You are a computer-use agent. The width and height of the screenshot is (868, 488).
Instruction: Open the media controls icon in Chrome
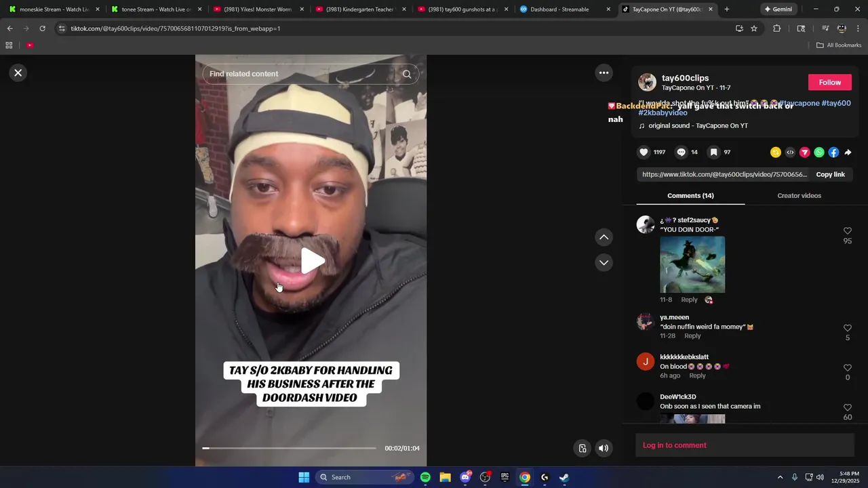click(825, 28)
